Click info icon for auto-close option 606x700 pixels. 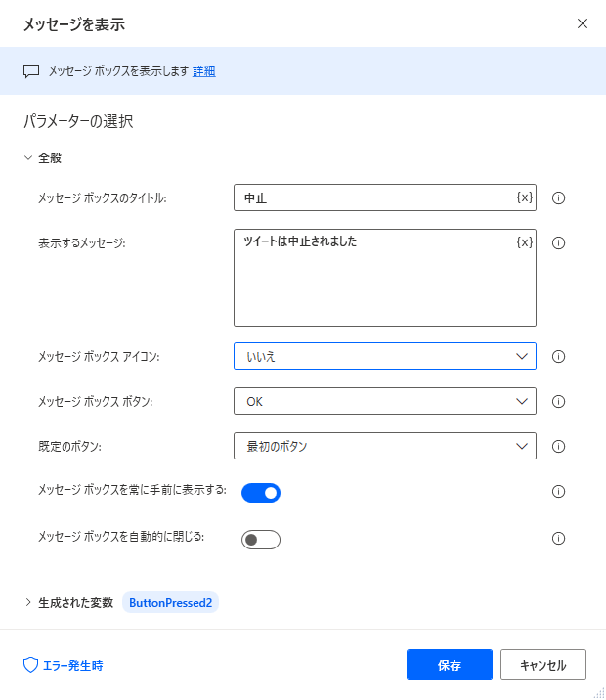coord(558,538)
